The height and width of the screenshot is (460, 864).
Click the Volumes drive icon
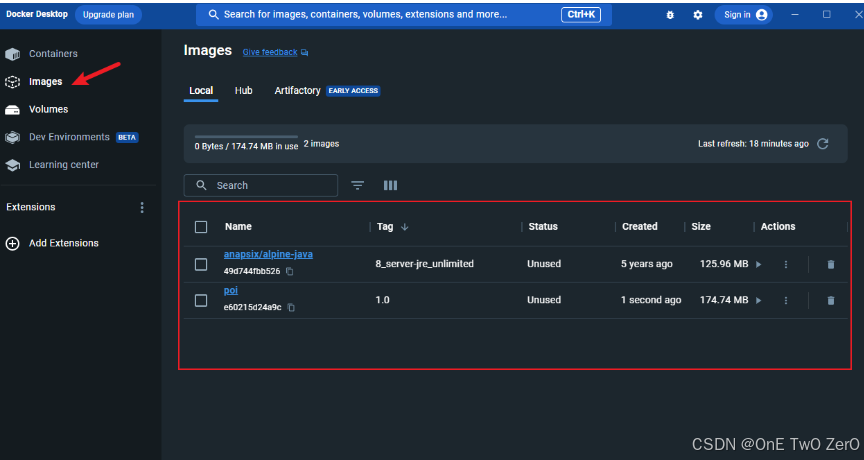click(13, 110)
